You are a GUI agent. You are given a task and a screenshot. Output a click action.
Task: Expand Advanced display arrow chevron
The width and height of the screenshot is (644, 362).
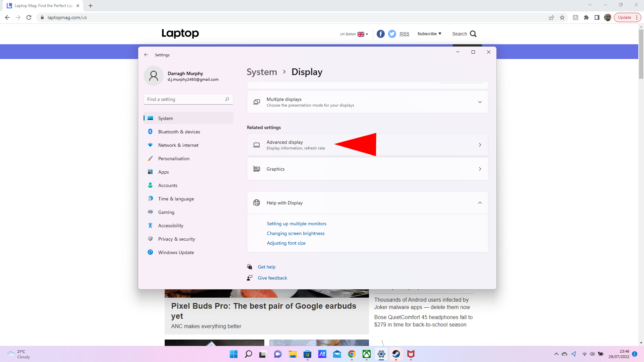tap(480, 144)
